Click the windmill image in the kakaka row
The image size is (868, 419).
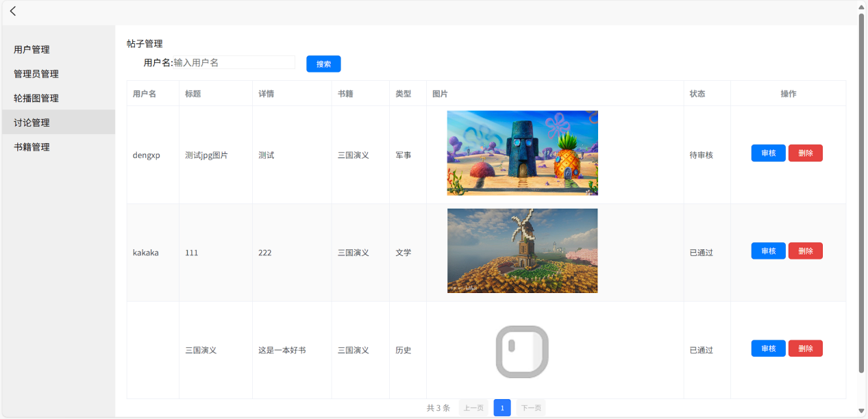pos(522,251)
